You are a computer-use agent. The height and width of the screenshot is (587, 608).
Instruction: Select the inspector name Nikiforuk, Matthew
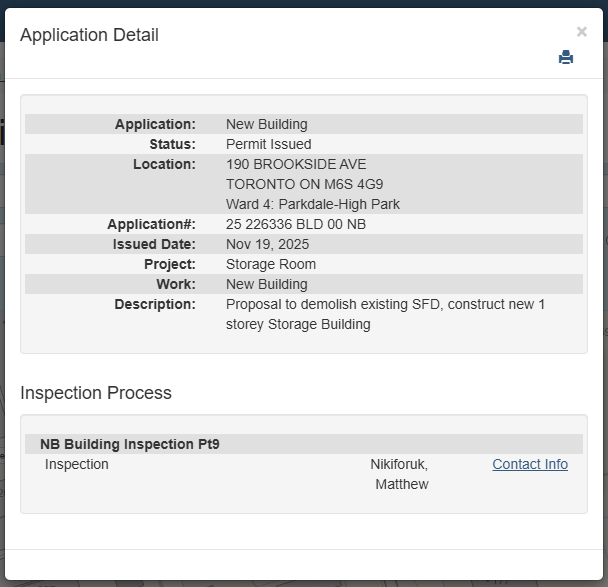click(x=400, y=474)
